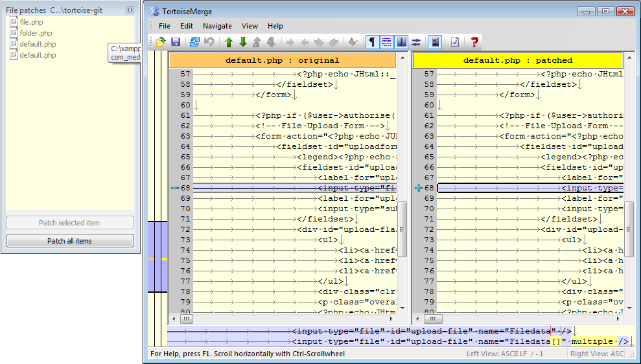Click right arrow of original pane horizontal scrollbar
The height and width of the screenshot is (364, 641).
click(x=391, y=319)
